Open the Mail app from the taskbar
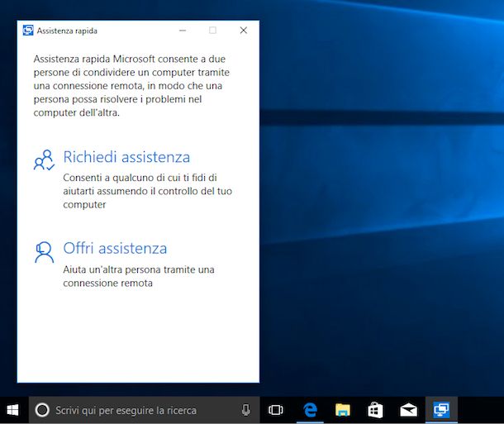Screen dimensions: 504x424 [x=408, y=410]
